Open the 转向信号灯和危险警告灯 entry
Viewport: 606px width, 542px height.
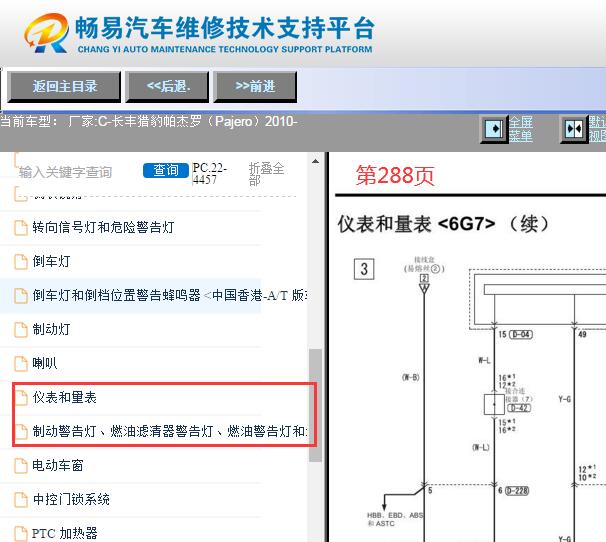tap(103, 227)
